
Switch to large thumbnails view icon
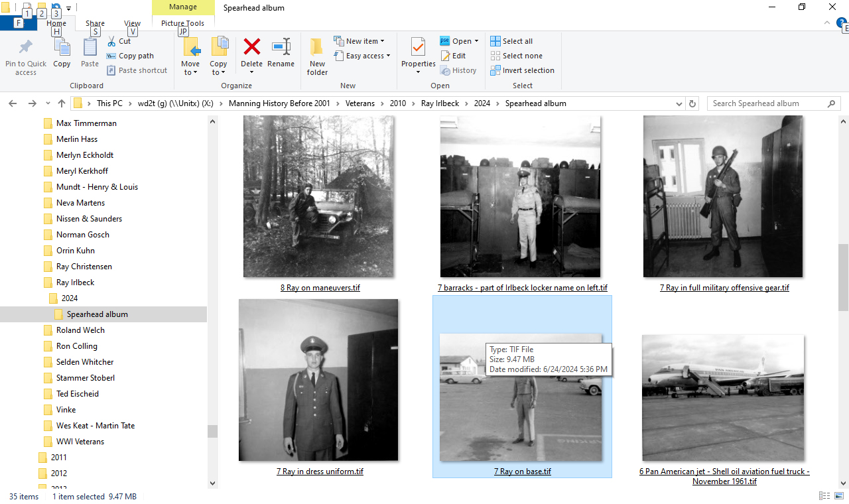(x=839, y=496)
